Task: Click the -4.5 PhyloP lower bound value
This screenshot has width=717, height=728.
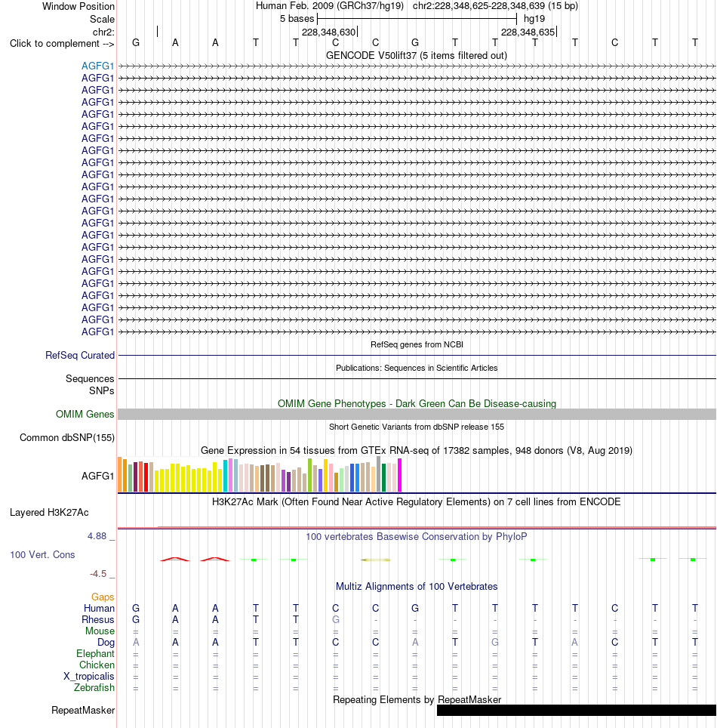Action: point(98,574)
